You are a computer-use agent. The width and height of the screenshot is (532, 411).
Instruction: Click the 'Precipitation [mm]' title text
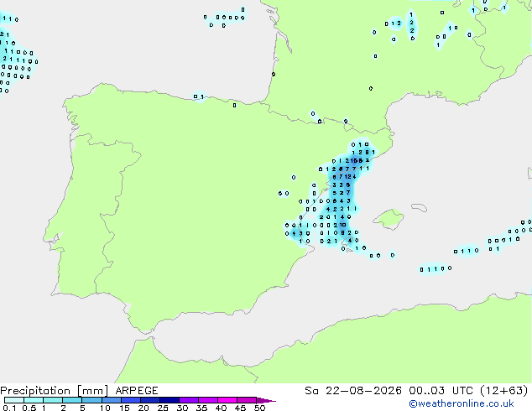55,391
